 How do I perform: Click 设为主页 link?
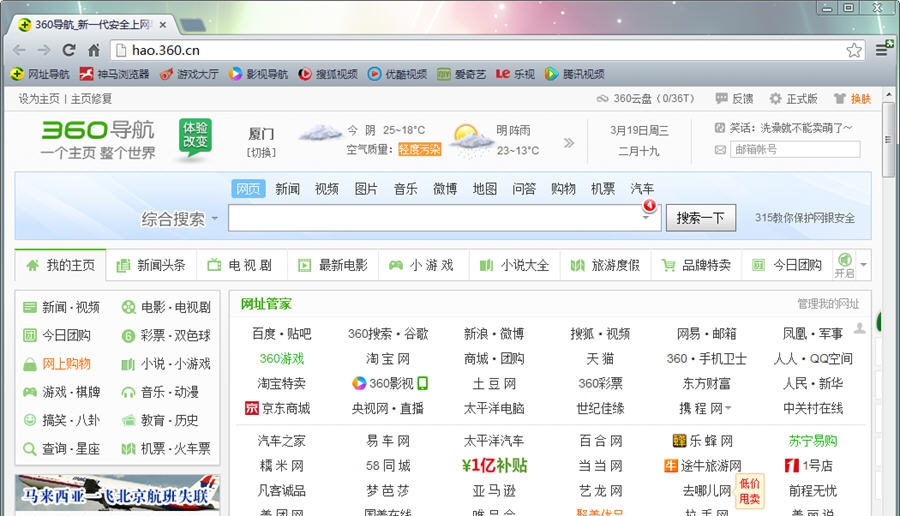point(38,99)
